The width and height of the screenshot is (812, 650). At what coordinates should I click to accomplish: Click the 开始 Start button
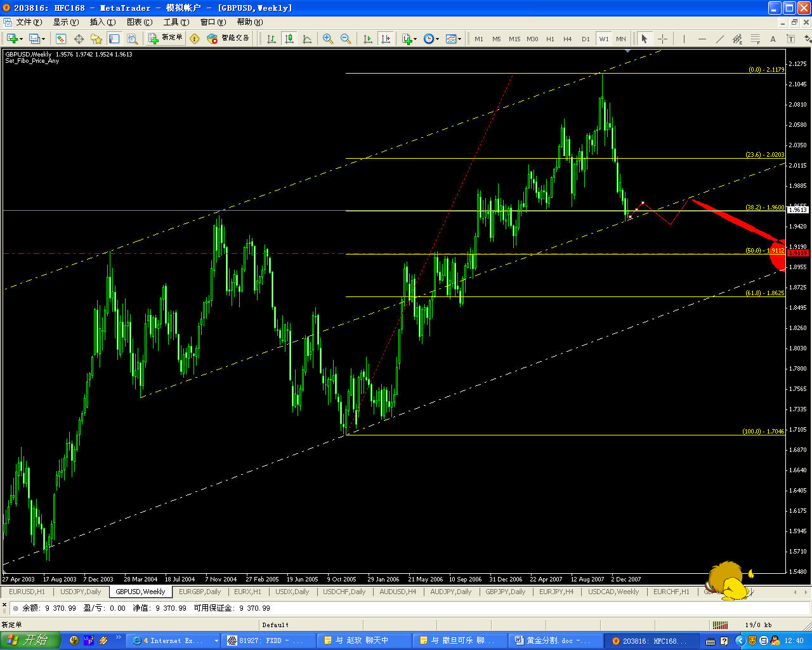pyautogui.click(x=30, y=640)
